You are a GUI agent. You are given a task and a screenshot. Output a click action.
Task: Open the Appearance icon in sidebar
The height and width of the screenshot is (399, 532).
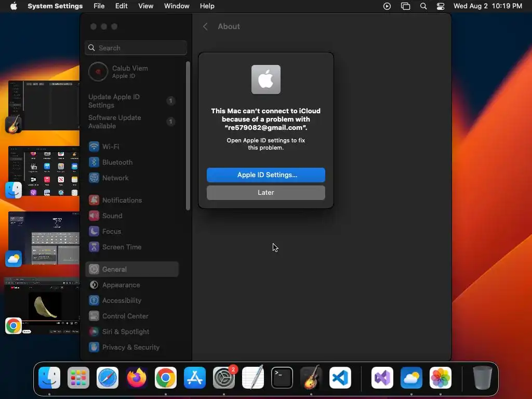pos(94,285)
